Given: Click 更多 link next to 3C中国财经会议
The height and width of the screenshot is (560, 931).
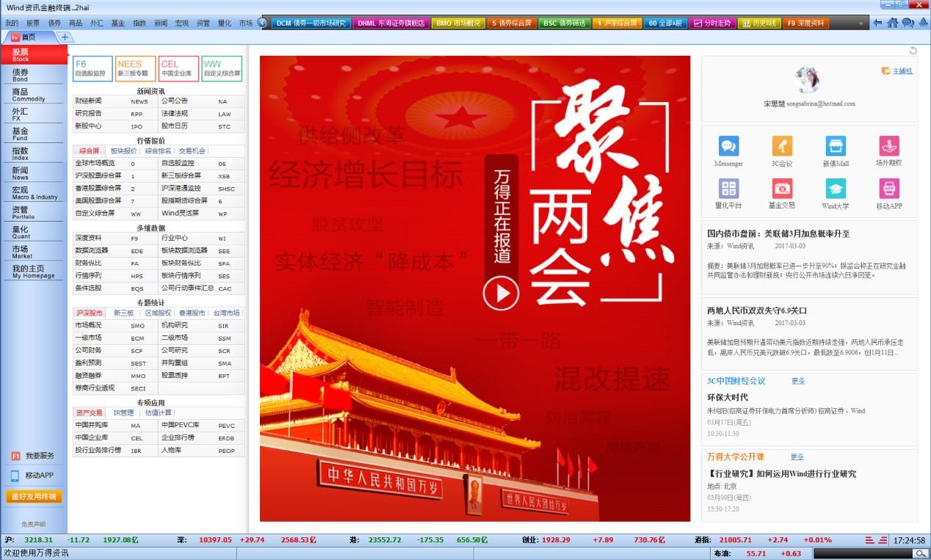Looking at the screenshot, I should [x=798, y=381].
